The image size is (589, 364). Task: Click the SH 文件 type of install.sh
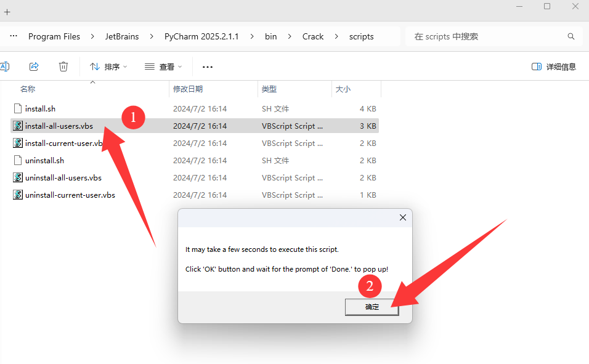pyautogui.click(x=275, y=108)
